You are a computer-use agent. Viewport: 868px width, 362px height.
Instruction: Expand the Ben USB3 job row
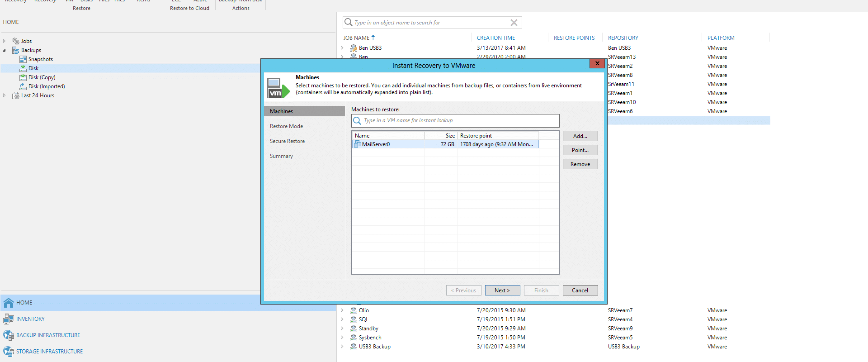[x=342, y=48]
